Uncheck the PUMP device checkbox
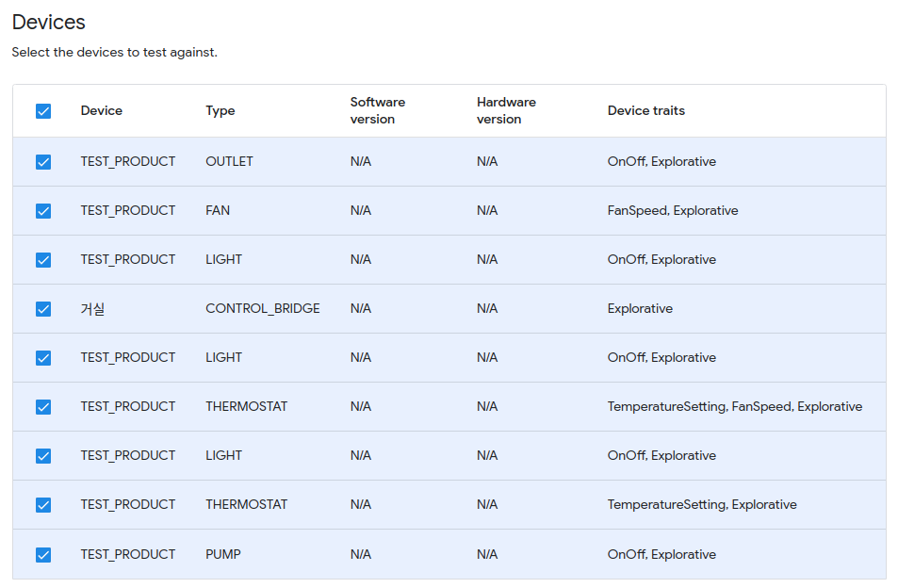The width and height of the screenshot is (898, 588). click(x=43, y=554)
